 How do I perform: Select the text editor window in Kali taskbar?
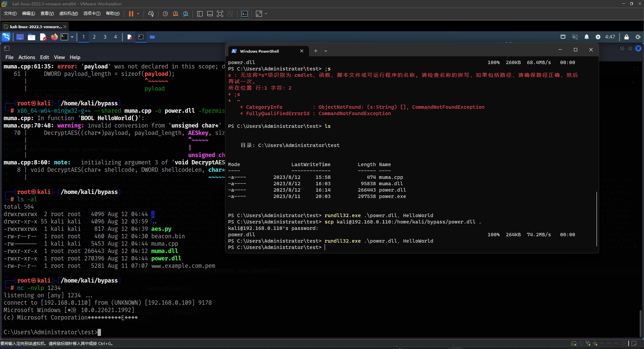(129, 37)
